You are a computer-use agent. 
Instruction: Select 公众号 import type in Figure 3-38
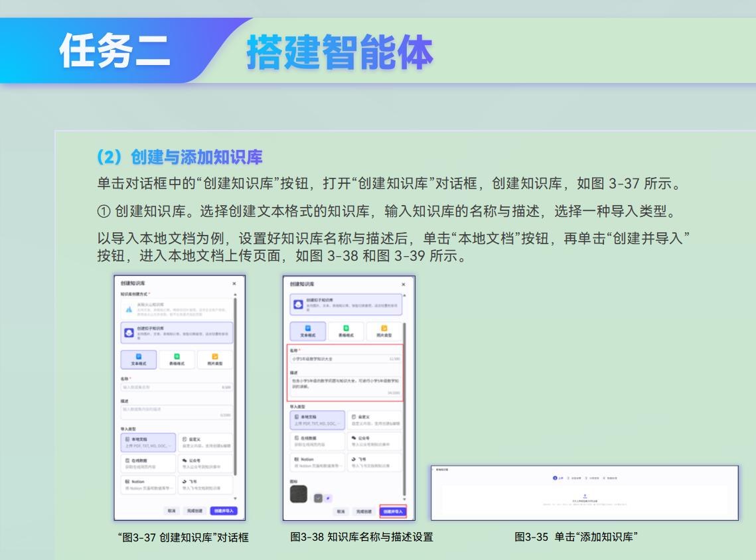pos(374,441)
